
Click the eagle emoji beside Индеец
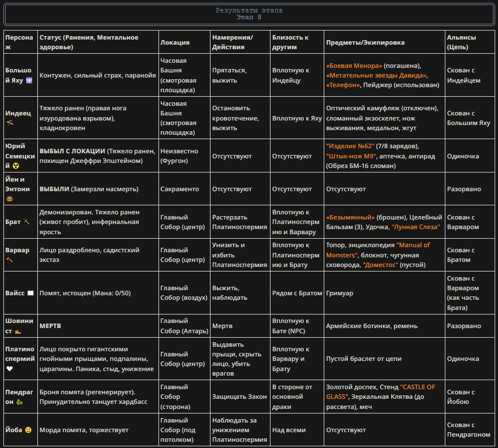click(10, 123)
